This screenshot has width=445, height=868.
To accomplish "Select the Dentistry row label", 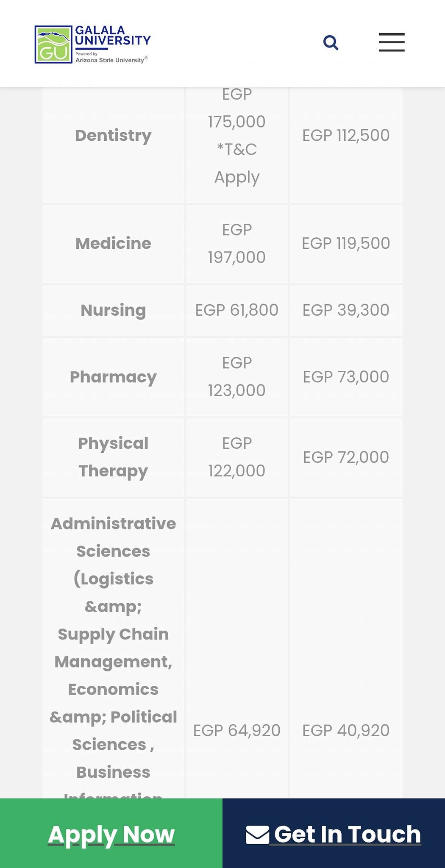I will (x=113, y=136).
